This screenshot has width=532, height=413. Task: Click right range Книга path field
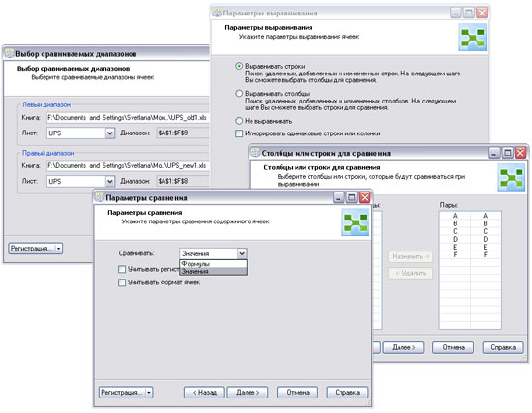(x=128, y=165)
